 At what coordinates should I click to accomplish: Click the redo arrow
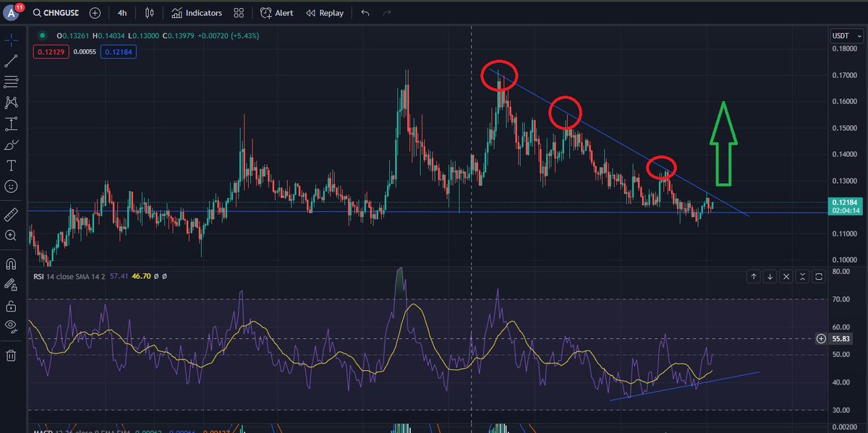tap(387, 13)
